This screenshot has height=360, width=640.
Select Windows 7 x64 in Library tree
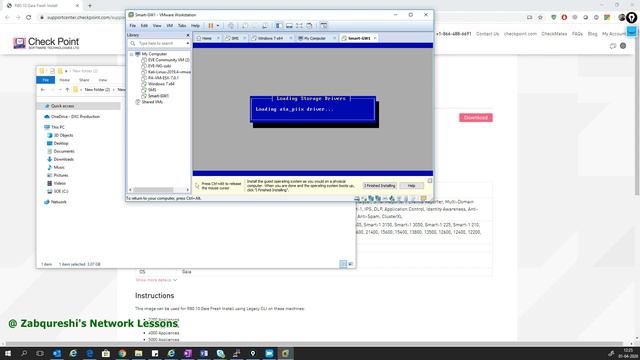(x=161, y=84)
